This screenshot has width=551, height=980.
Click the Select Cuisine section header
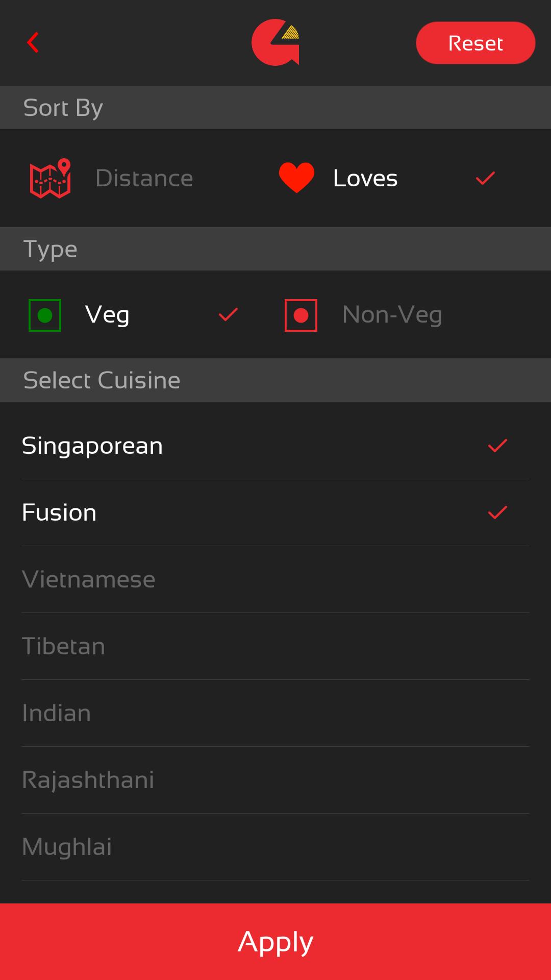point(101,380)
